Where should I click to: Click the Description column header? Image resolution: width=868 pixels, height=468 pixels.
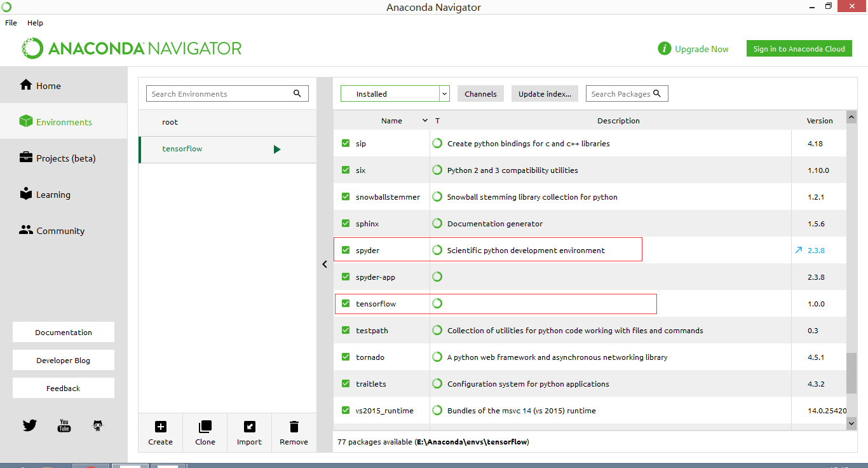pos(618,121)
